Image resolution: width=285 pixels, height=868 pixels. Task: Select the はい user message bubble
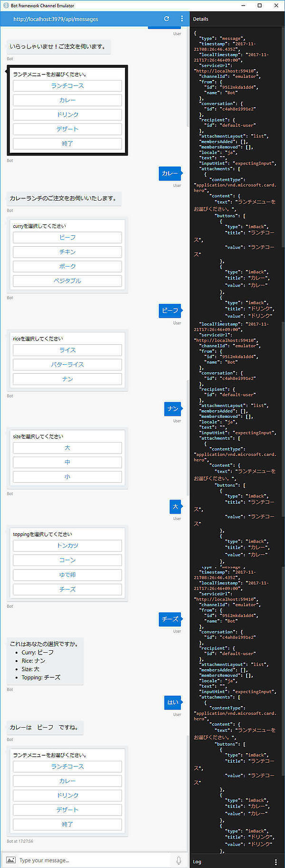pos(172,702)
